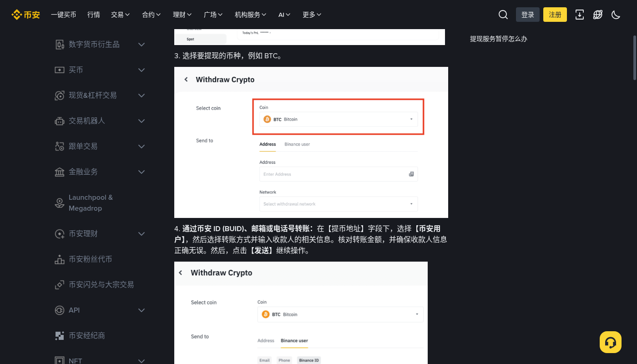Open the customer support headset chat icon

click(x=611, y=342)
